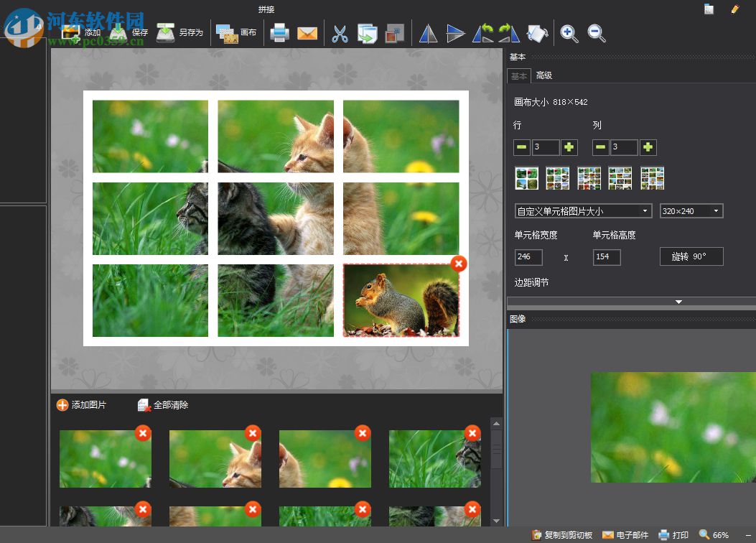Screen dimensions: 756x543
Task: Expand the 边距调节 panel arrow bar
Action: pos(678,302)
